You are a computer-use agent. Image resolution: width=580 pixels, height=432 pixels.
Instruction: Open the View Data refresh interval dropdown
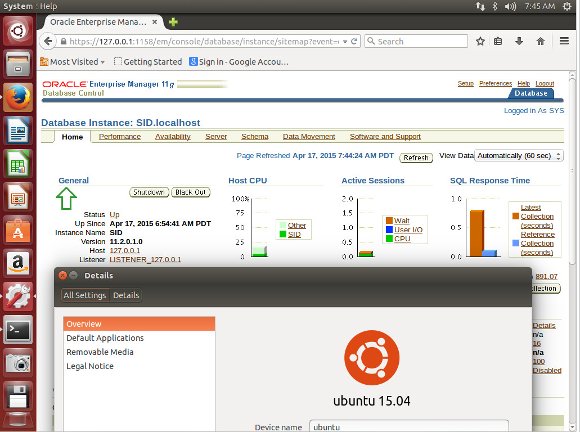(x=519, y=156)
